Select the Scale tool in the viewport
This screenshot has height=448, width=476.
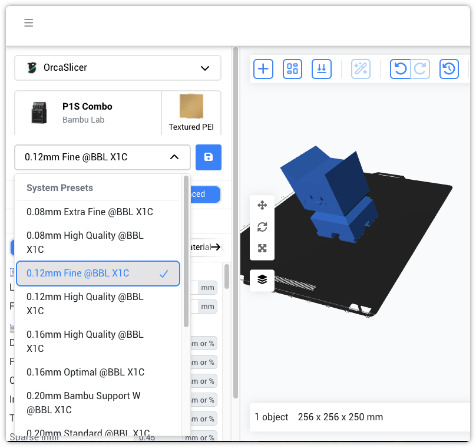[262, 249]
